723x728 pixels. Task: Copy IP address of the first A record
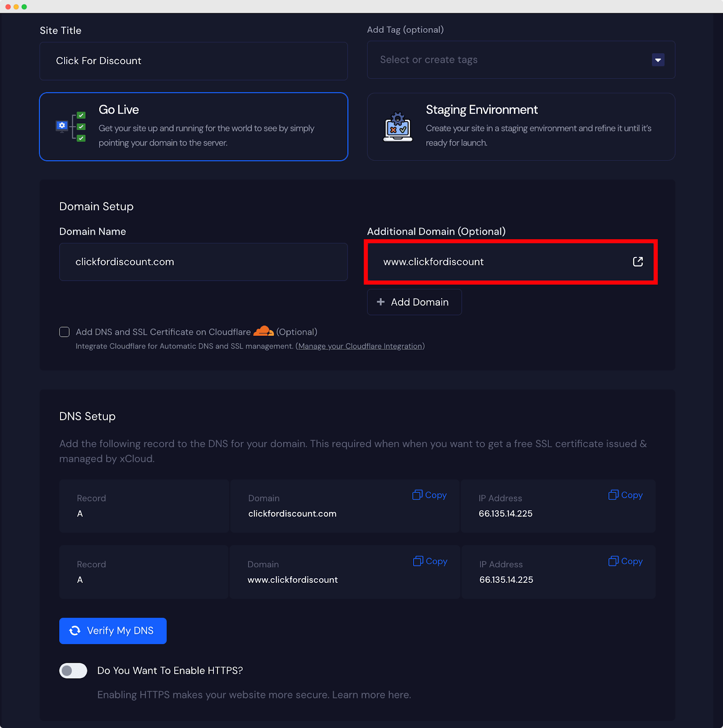625,495
